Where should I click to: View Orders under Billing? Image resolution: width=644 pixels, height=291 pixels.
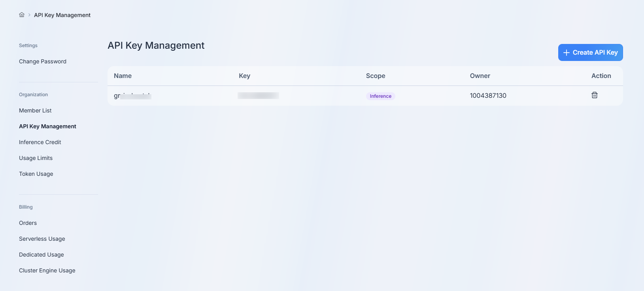point(28,223)
